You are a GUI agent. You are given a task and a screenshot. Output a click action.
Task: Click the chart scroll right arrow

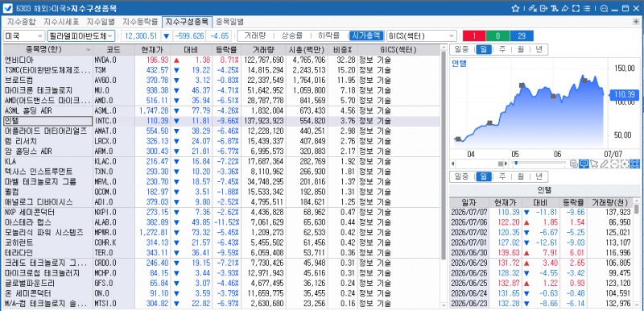pos(506,164)
